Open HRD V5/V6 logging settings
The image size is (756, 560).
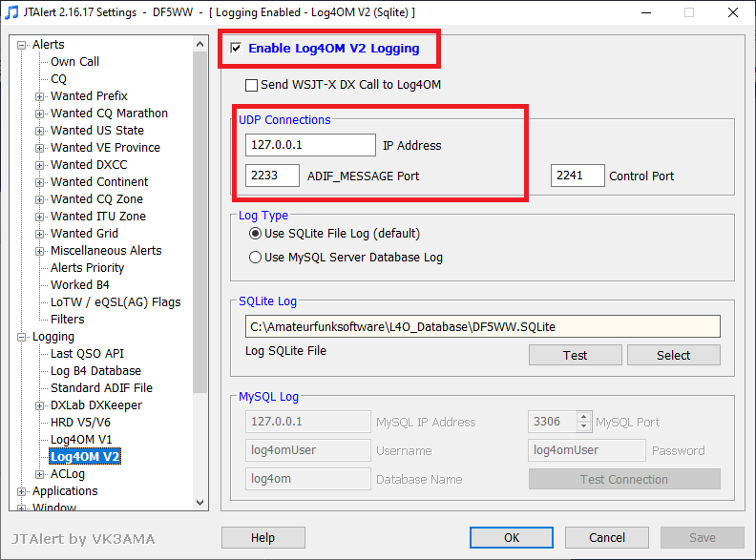tap(80, 423)
